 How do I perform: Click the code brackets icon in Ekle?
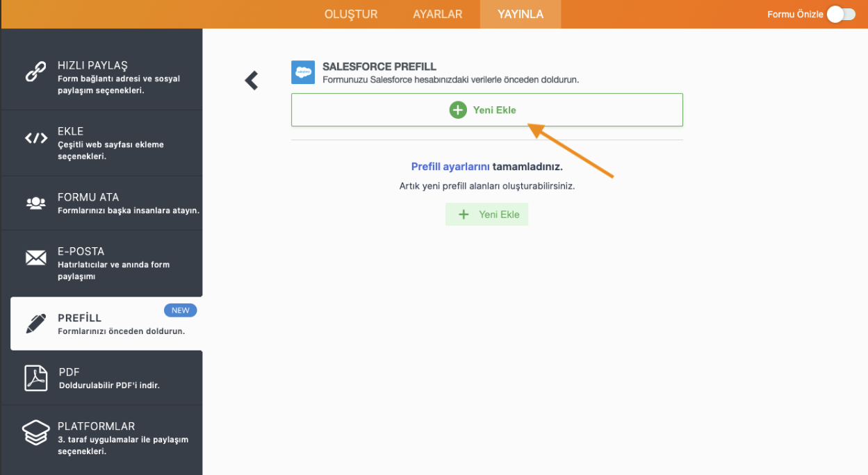tap(36, 137)
